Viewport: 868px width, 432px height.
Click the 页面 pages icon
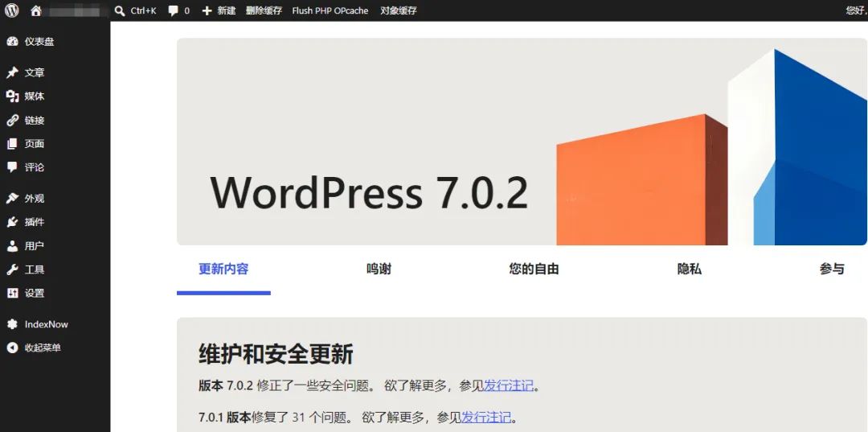tap(12, 144)
